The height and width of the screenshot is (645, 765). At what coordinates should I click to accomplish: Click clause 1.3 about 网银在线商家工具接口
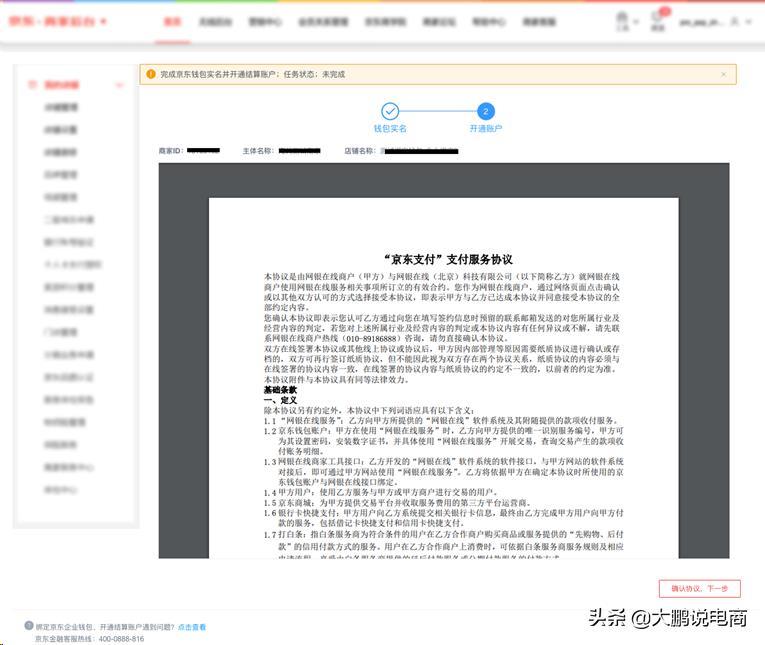click(x=443, y=472)
